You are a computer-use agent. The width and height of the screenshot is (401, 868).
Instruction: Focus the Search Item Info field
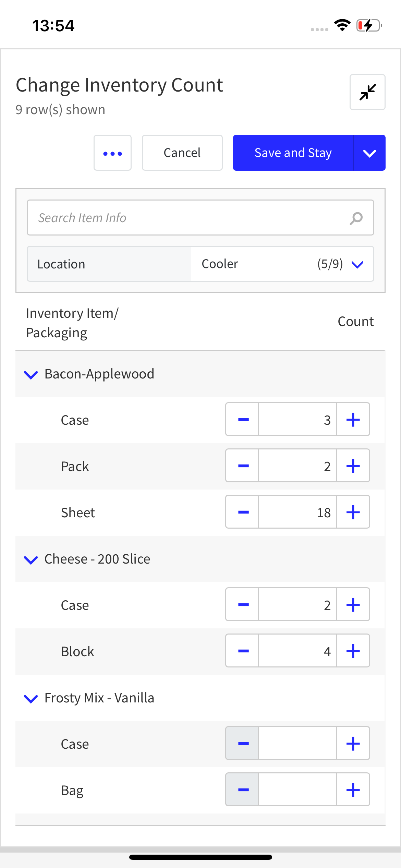[200, 218]
